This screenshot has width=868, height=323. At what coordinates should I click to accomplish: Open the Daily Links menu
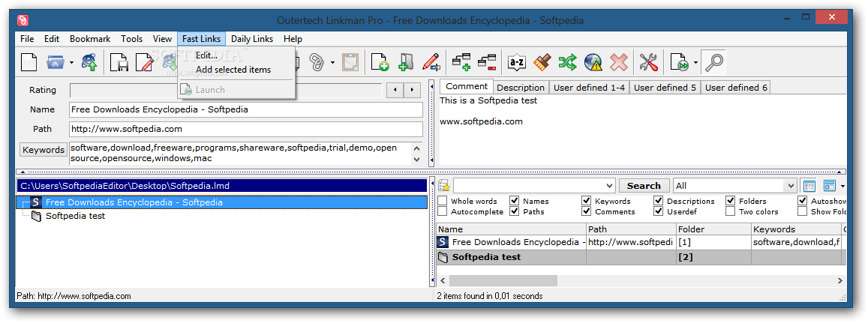click(252, 39)
